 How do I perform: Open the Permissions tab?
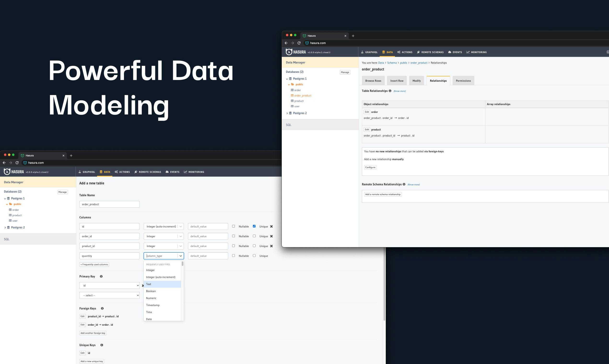463,81
